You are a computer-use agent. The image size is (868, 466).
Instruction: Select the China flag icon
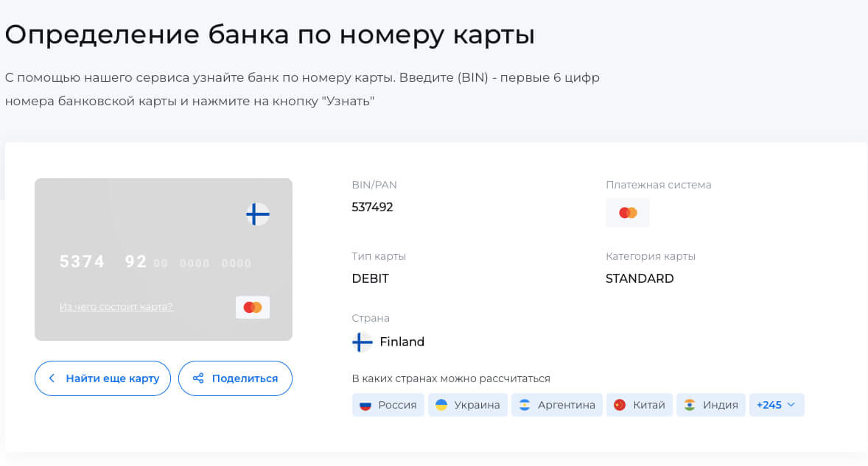pos(620,404)
